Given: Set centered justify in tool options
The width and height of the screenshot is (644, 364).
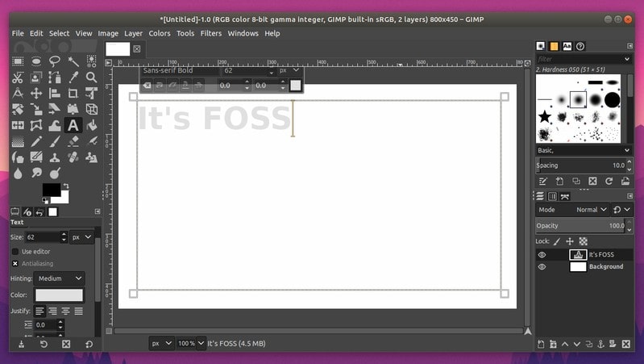Looking at the screenshot, I should (x=66, y=311).
